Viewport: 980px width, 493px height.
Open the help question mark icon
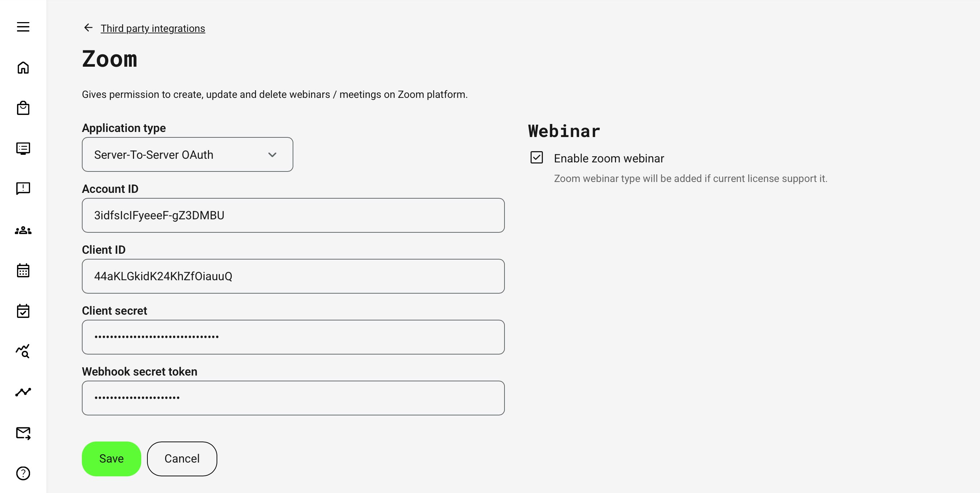(x=23, y=473)
